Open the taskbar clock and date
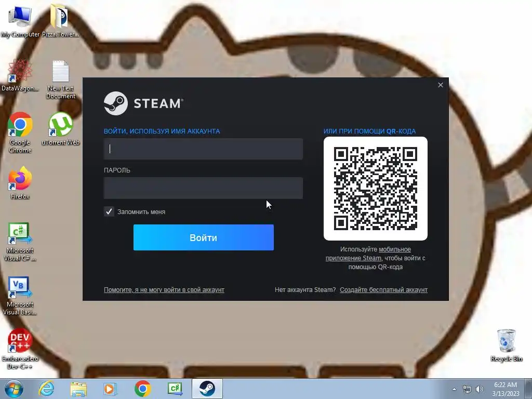Screen dimensions: 532x399 tap(506, 389)
